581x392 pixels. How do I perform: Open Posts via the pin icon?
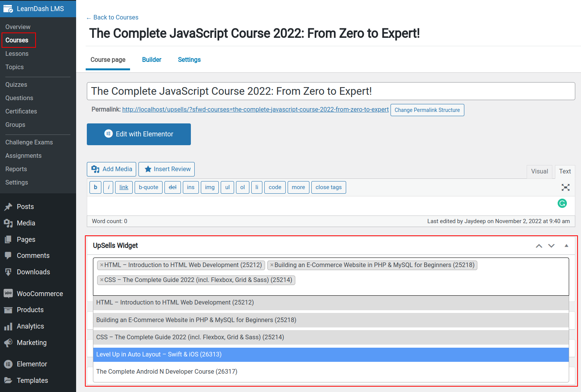8,207
